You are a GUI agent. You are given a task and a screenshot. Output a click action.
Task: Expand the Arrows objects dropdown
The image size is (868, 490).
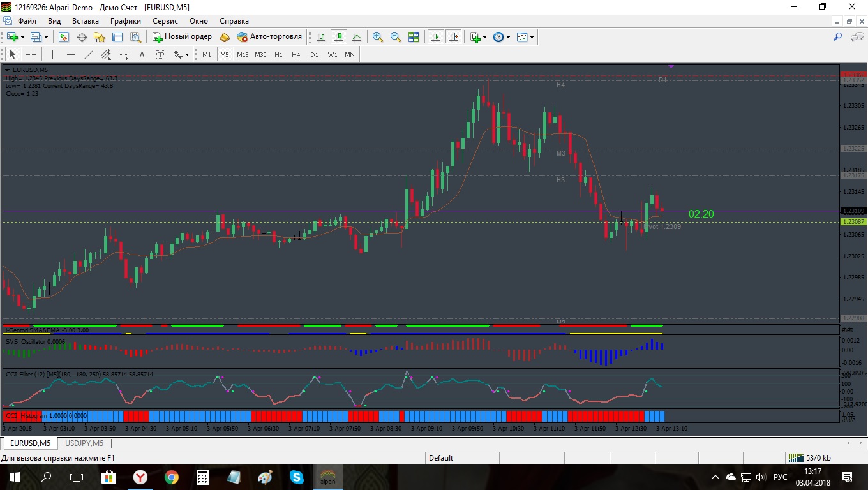(x=187, y=54)
